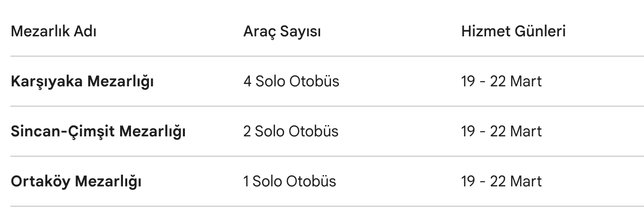This screenshot has height=218, width=644.
Task: Click the number "4" in the Karşıyaka row
Action: 247,82
